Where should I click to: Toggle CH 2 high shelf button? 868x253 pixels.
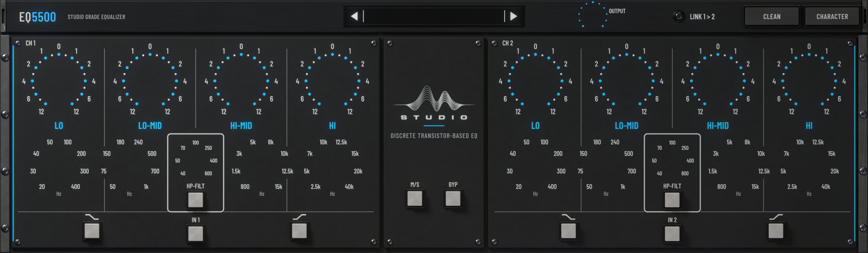(x=776, y=231)
